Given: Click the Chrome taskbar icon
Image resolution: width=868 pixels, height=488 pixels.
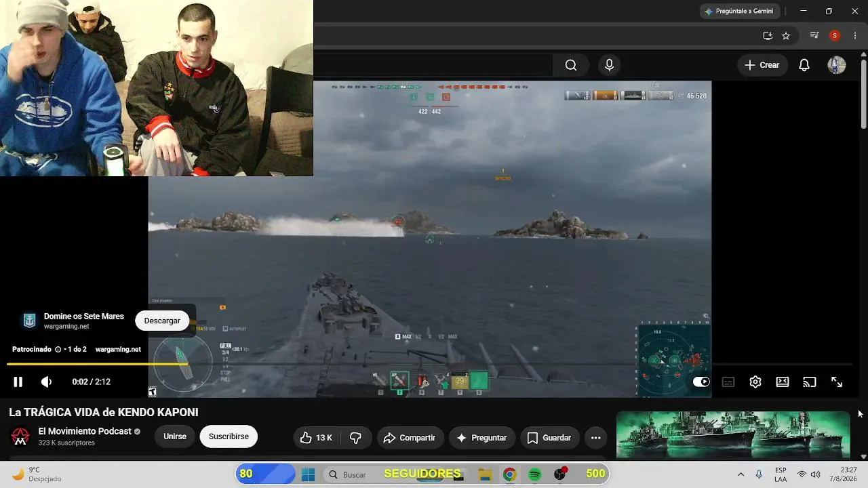Looking at the screenshot, I should 509,474.
